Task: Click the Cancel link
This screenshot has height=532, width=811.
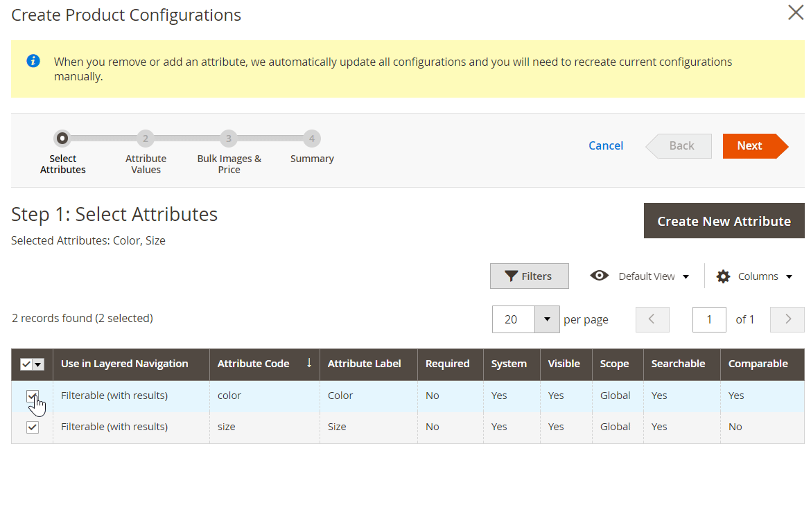Action: click(x=606, y=145)
